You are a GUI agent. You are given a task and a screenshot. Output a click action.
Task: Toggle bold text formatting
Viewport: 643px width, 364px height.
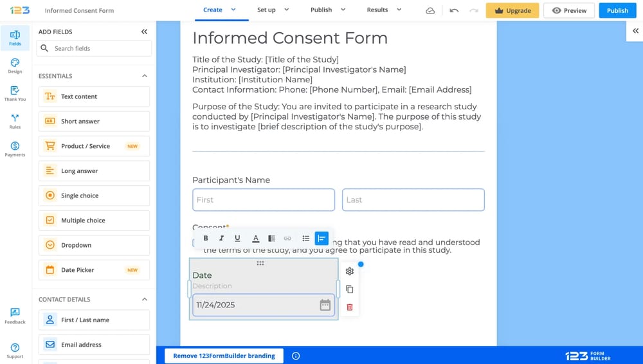pyautogui.click(x=206, y=239)
